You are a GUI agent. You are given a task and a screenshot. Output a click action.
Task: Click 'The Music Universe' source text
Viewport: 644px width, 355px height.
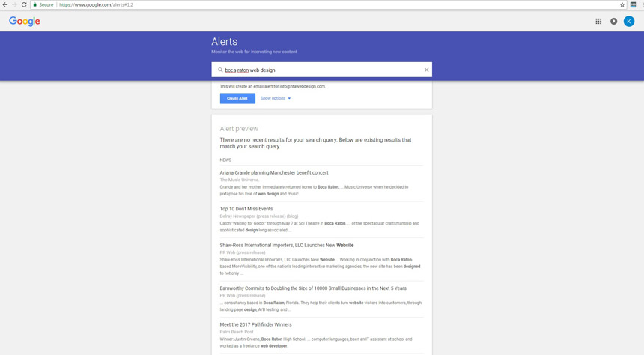click(240, 180)
